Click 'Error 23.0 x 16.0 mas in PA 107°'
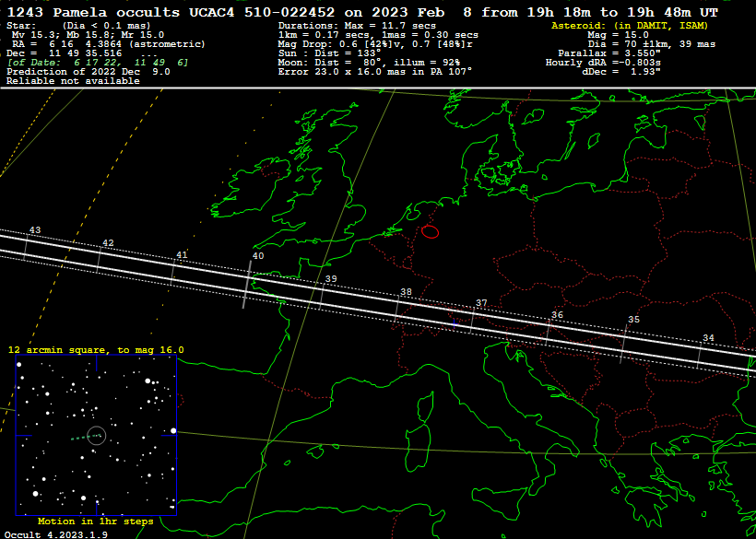756x539 pixels. coord(375,71)
